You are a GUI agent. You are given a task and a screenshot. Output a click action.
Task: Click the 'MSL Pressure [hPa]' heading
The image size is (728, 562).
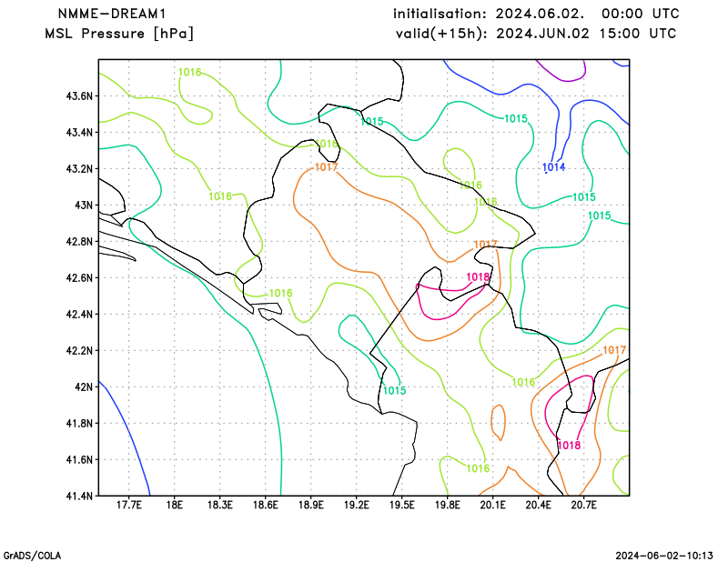pos(119,34)
